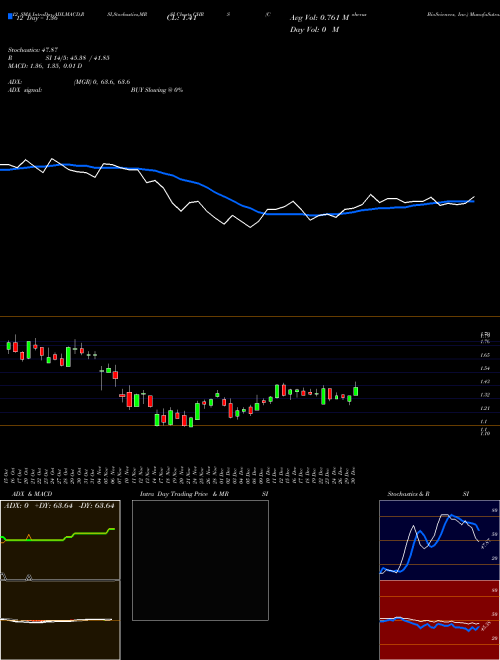Click the 'SI 14/3: 45.38 / 41.83' readout

point(78,58)
